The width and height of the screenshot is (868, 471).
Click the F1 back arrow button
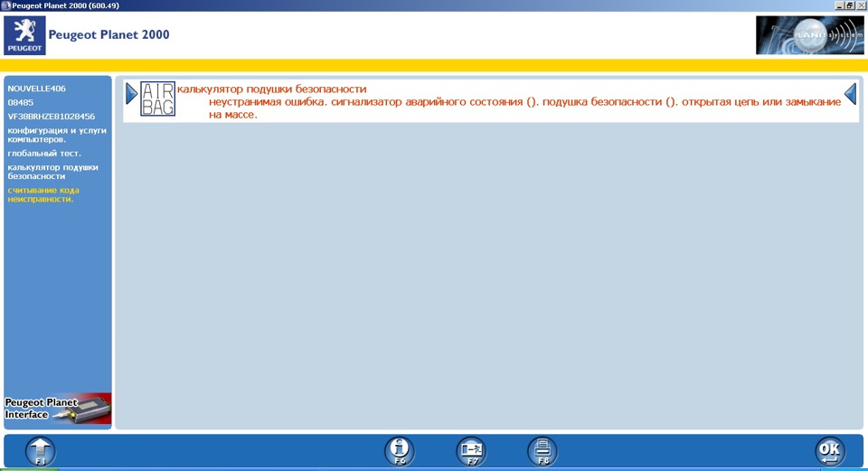coord(41,451)
